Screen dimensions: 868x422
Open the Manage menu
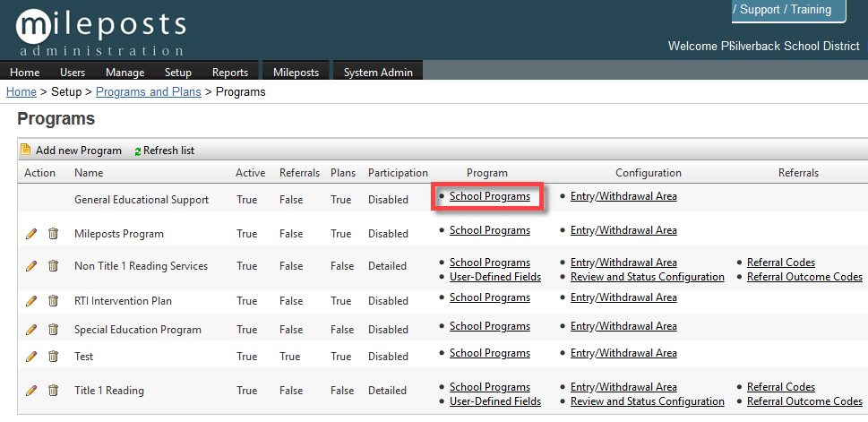click(125, 73)
